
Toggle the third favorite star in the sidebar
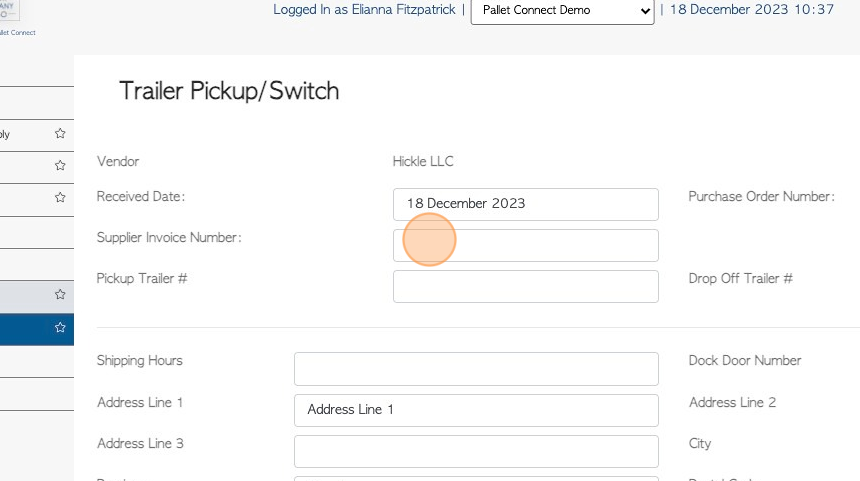(x=60, y=197)
